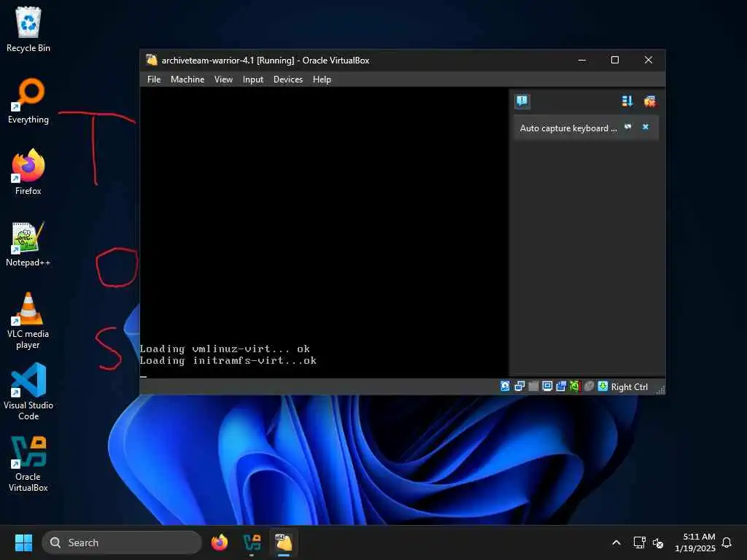
Task: Minimize the archiveteam-warrior VM window
Action: (582, 60)
